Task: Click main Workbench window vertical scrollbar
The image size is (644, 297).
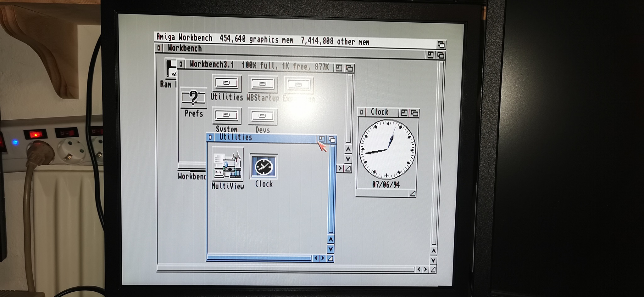Action: point(438,153)
